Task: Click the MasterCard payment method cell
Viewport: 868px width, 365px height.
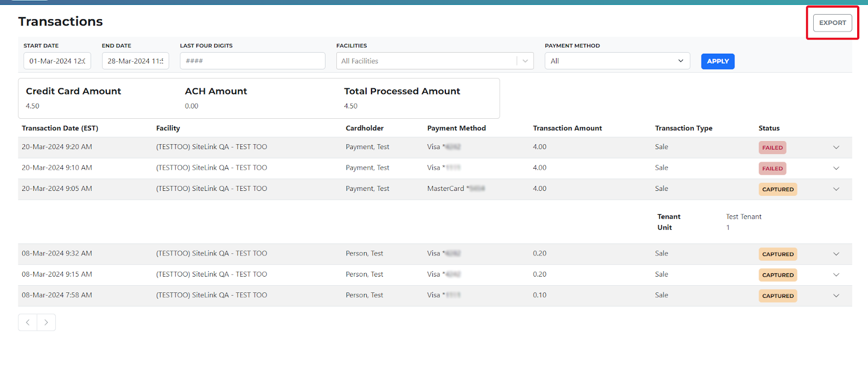Action: click(x=456, y=189)
